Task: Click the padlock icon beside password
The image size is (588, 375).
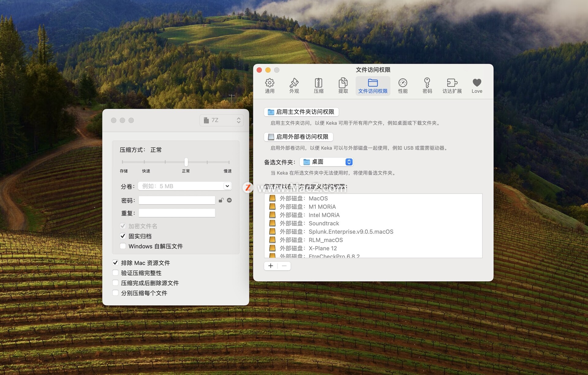Action: point(221,200)
